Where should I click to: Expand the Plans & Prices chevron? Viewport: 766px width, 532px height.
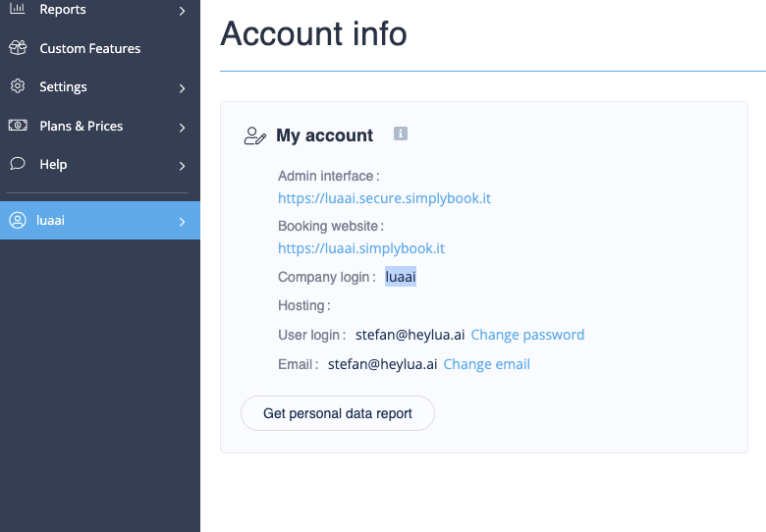183,128
